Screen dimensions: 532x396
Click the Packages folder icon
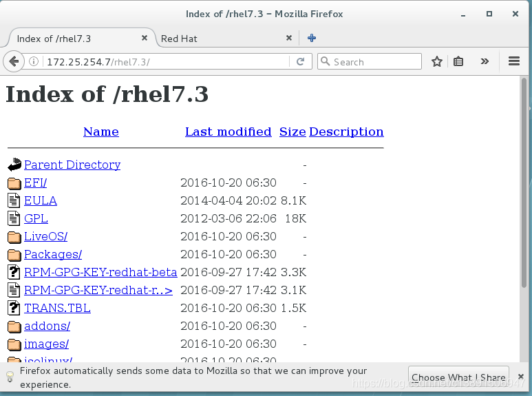(14, 255)
